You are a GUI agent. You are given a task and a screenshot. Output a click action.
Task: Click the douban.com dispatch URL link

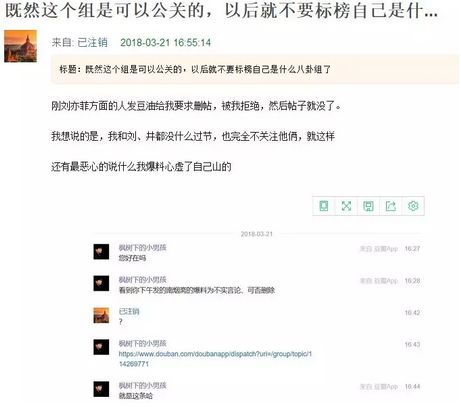pos(215,359)
